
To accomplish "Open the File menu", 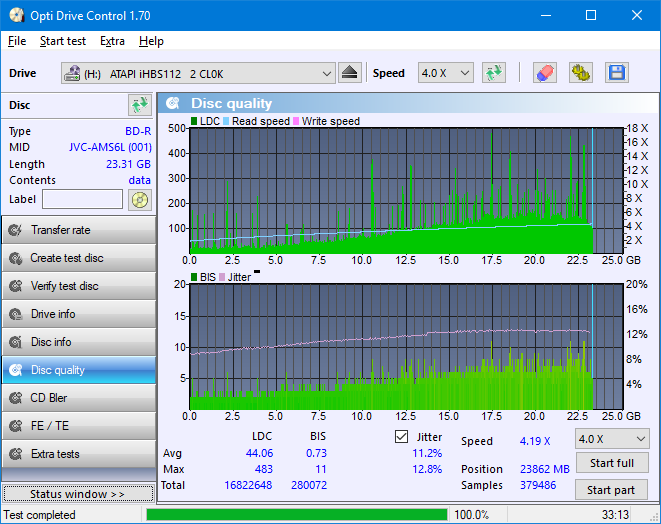I will point(17,41).
